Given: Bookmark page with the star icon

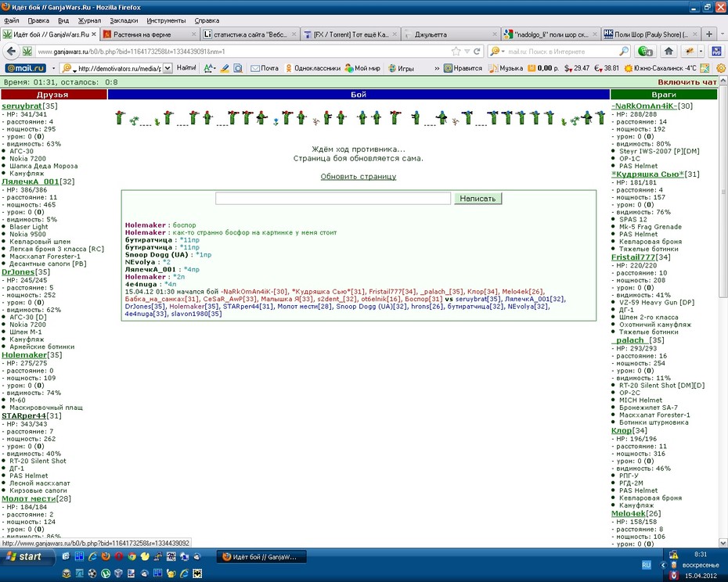Looking at the screenshot, I should [x=456, y=51].
